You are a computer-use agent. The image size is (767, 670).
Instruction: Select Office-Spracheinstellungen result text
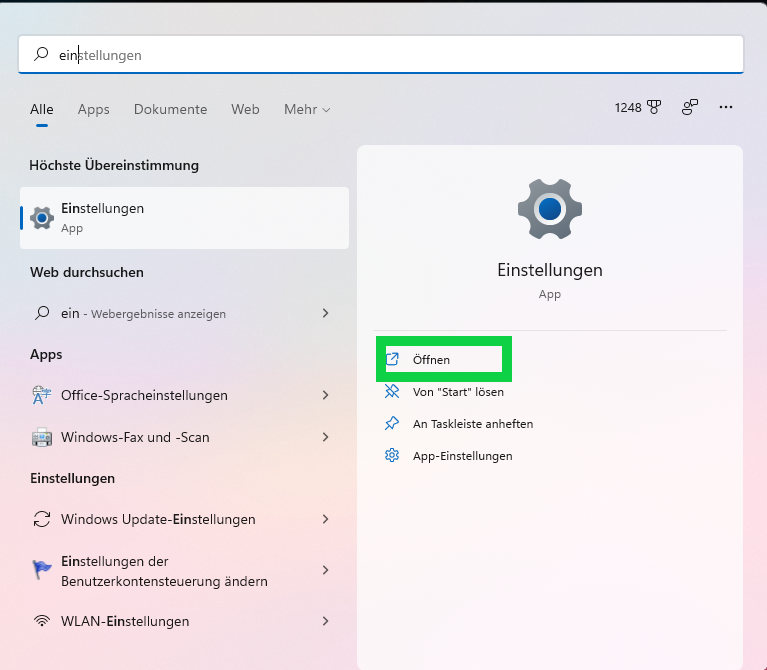tap(144, 395)
